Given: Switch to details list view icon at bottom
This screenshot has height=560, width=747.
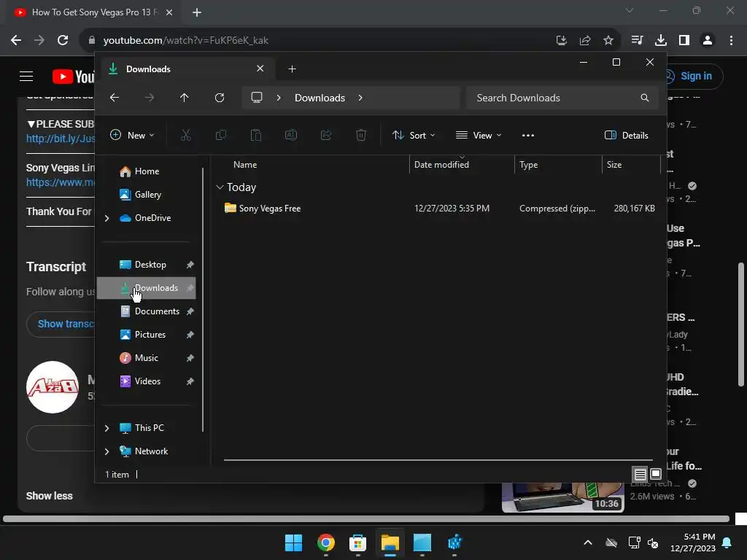Looking at the screenshot, I should coord(640,474).
